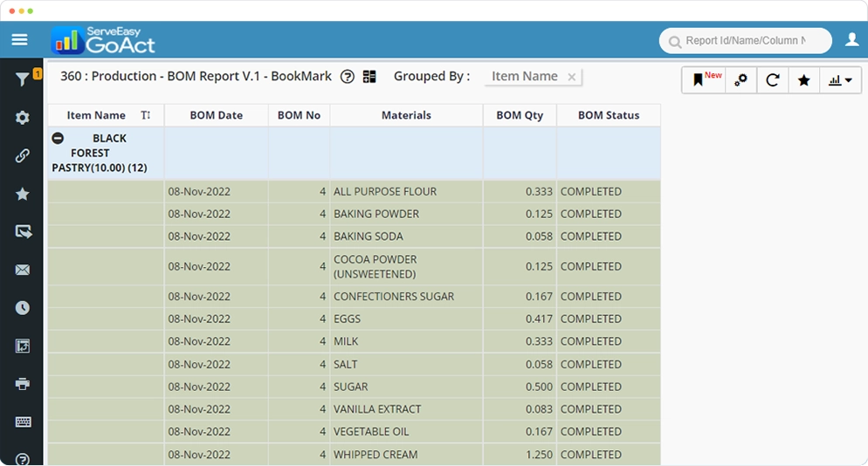Click the BOM Status column header
868x466 pixels.
click(x=609, y=115)
